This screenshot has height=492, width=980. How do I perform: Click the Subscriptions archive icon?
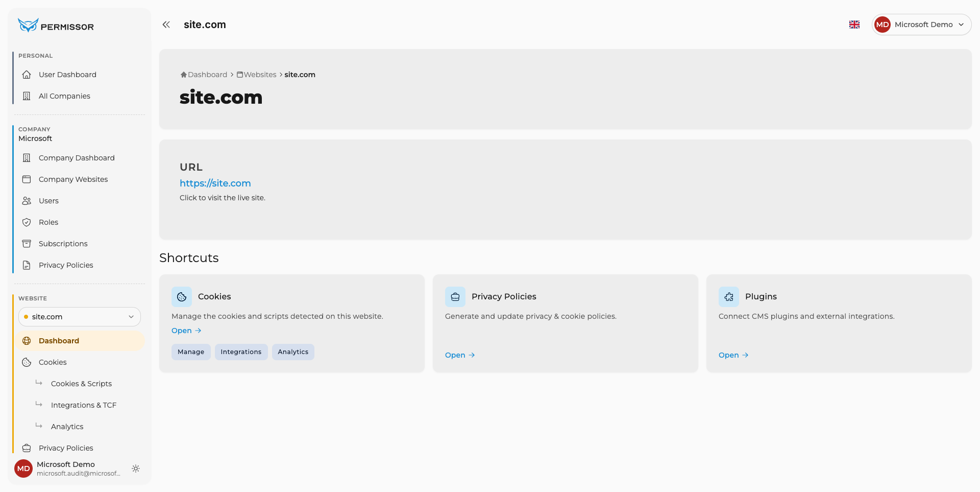pos(27,244)
